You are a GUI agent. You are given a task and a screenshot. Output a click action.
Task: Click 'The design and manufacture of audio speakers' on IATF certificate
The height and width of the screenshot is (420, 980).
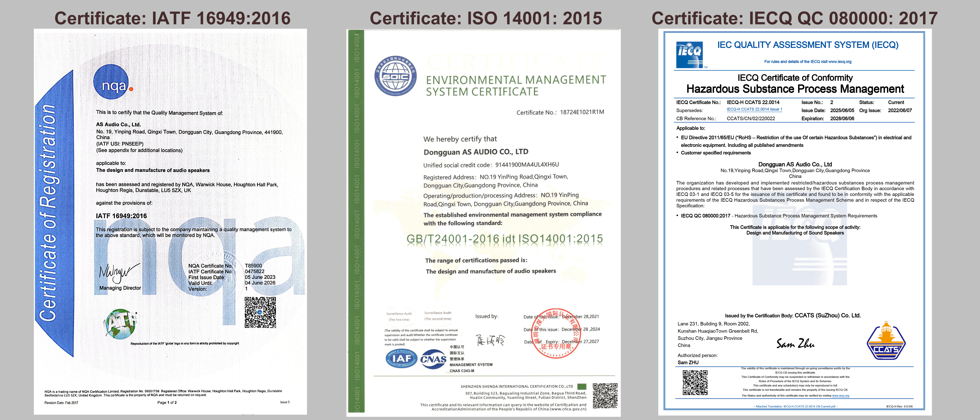click(153, 170)
